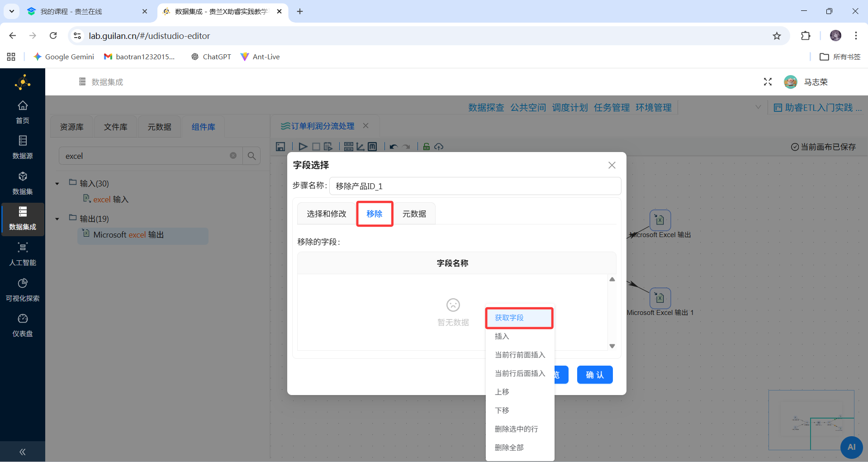868x462 pixels.
Task: Switch to 移除 tab
Action: coord(375,214)
